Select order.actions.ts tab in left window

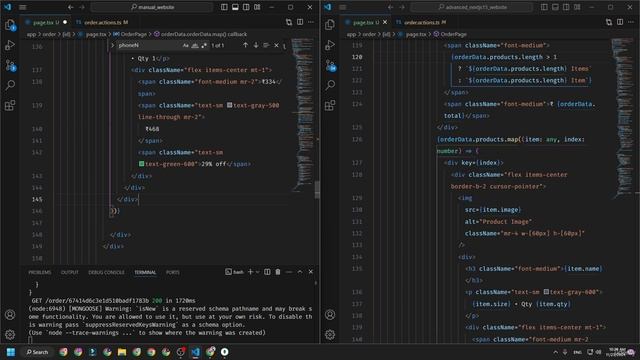102,22
